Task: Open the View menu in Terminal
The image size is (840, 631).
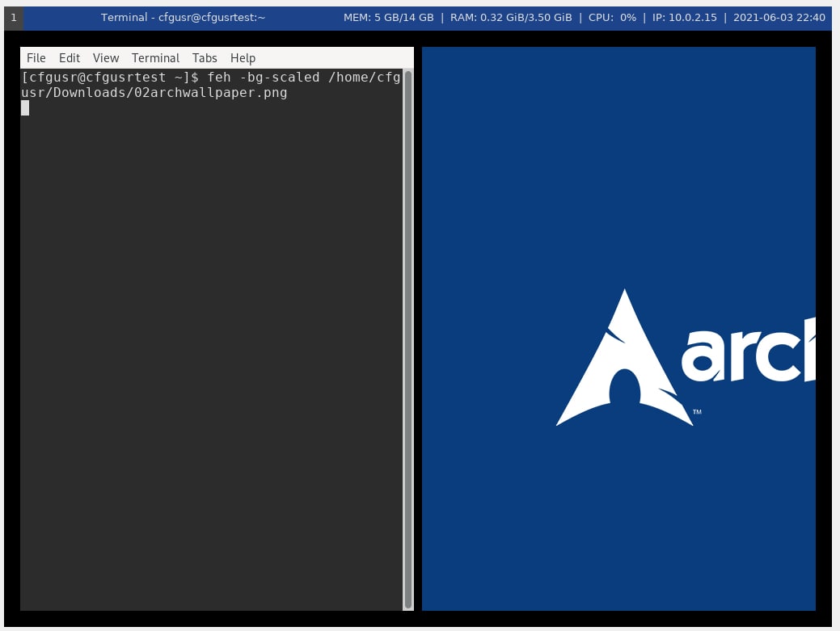Action: [106, 58]
